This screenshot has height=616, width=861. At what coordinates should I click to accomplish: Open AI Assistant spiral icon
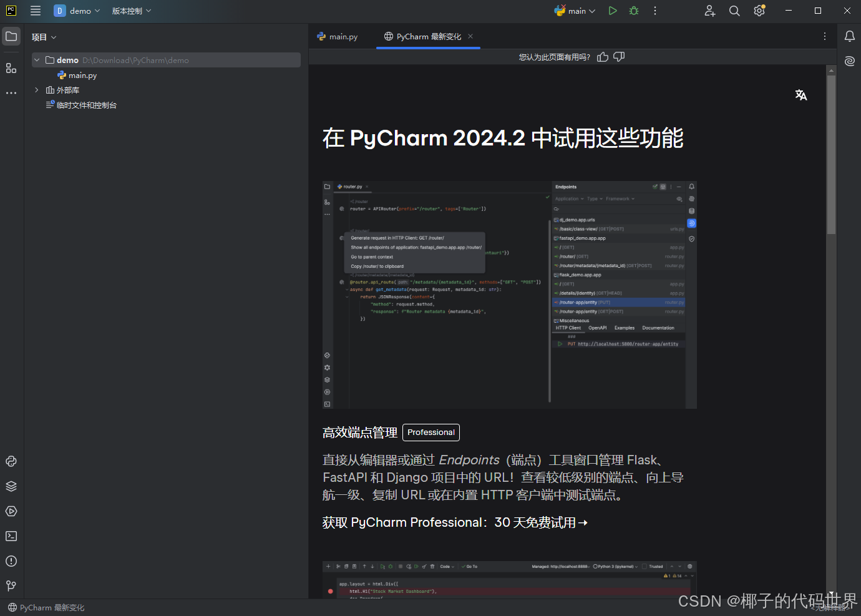click(x=850, y=61)
